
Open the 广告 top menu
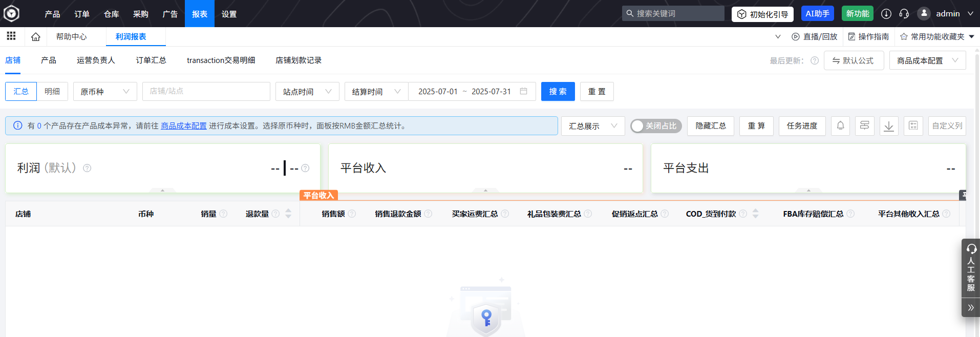pyautogui.click(x=170, y=14)
